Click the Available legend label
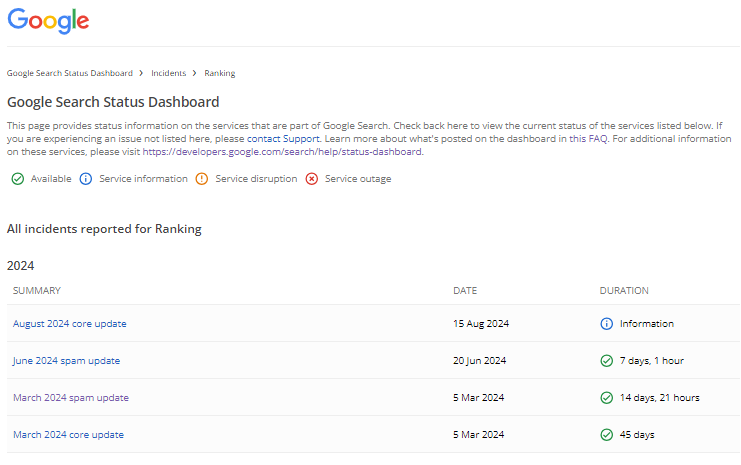The image size is (741, 465). (x=51, y=179)
